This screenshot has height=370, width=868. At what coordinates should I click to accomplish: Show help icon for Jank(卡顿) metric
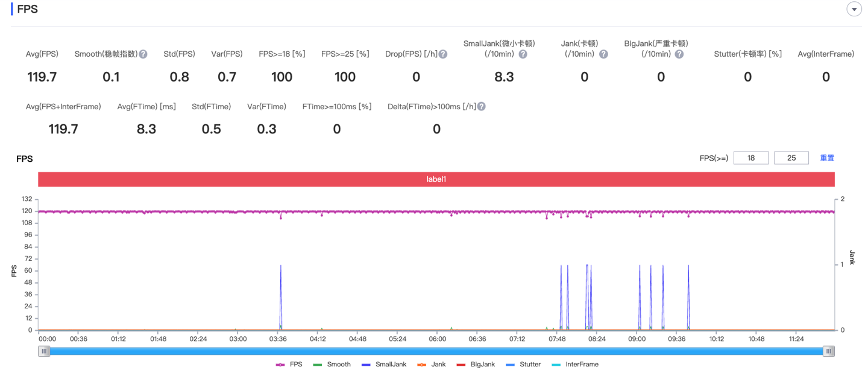[x=603, y=54]
